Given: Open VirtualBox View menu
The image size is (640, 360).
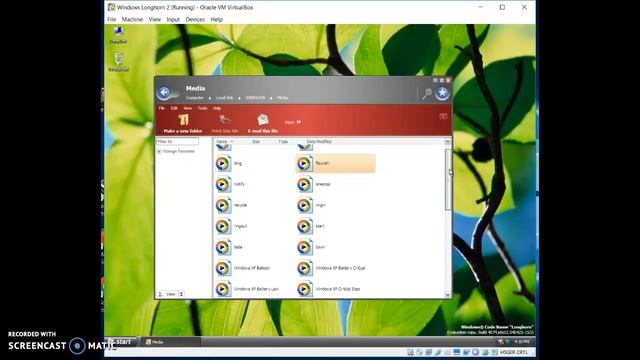Looking at the screenshot, I should coord(155,20).
